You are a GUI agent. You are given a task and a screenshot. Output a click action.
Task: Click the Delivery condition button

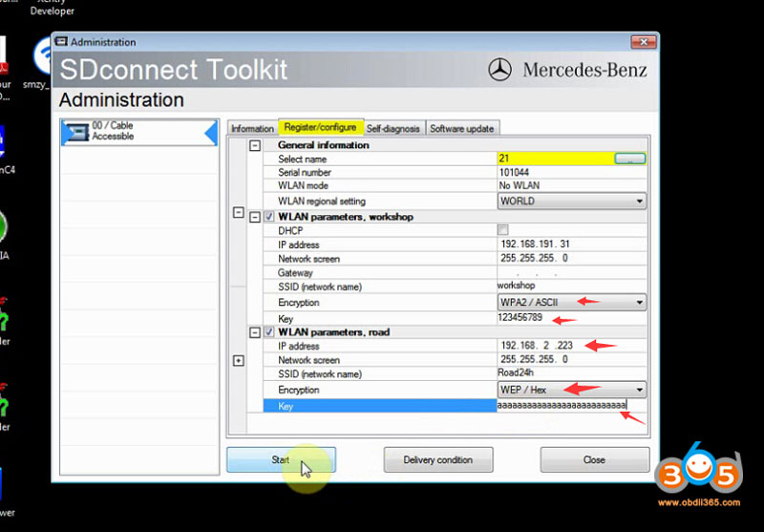pyautogui.click(x=438, y=459)
